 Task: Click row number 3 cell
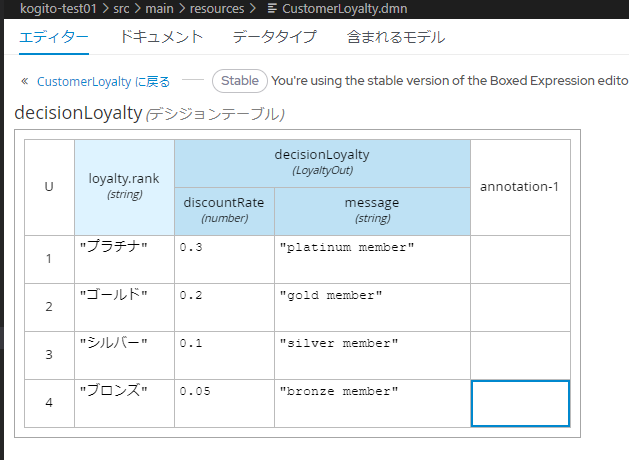point(49,355)
